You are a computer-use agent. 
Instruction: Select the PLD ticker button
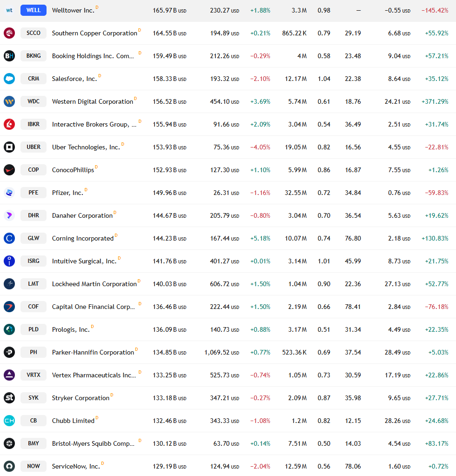34,329
